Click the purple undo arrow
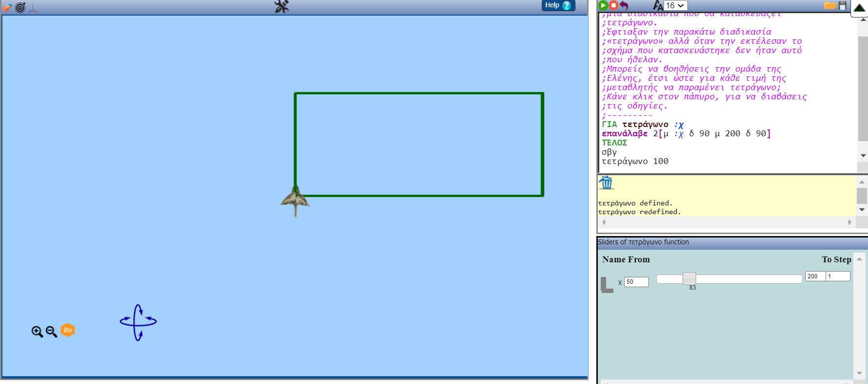 click(x=624, y=5)
